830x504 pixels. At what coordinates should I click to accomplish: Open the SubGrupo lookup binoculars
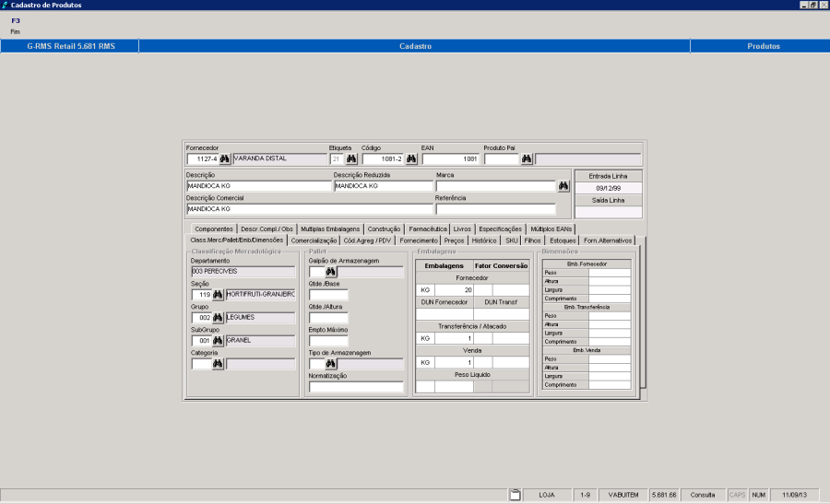(x=219, y=341)
